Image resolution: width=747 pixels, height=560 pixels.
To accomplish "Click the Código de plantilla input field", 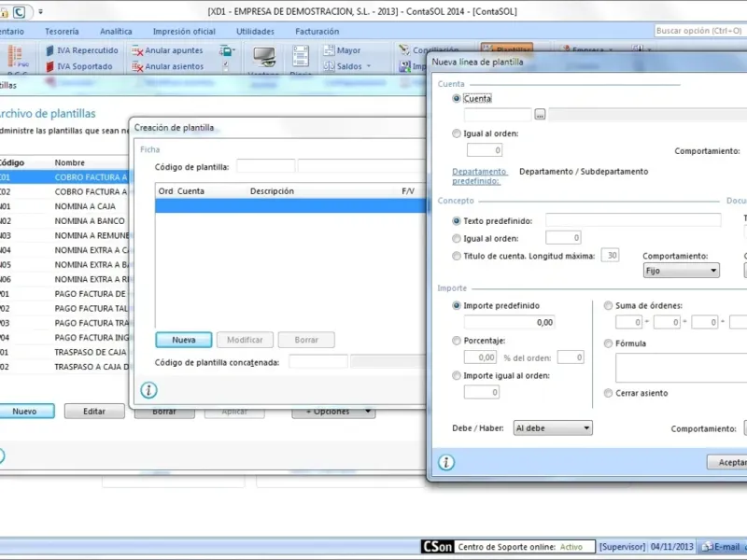I will [x=266, y=167].
